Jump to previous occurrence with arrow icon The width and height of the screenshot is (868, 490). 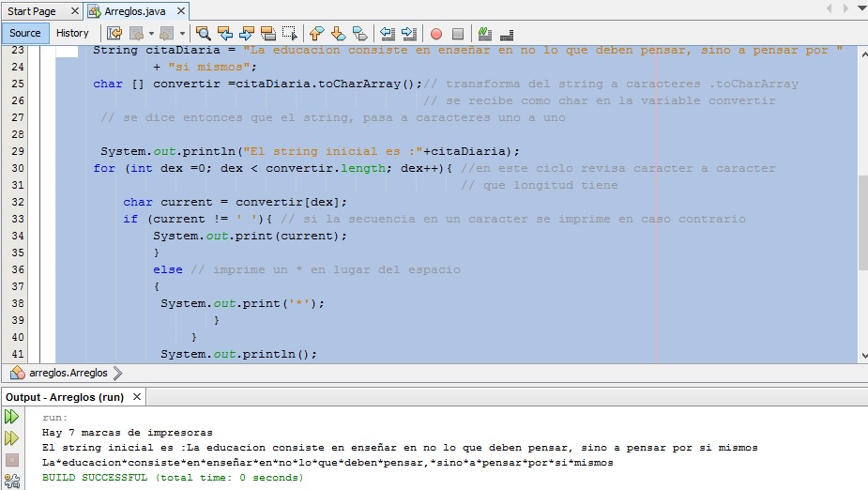pyautogui.click(x=225, y=33)
